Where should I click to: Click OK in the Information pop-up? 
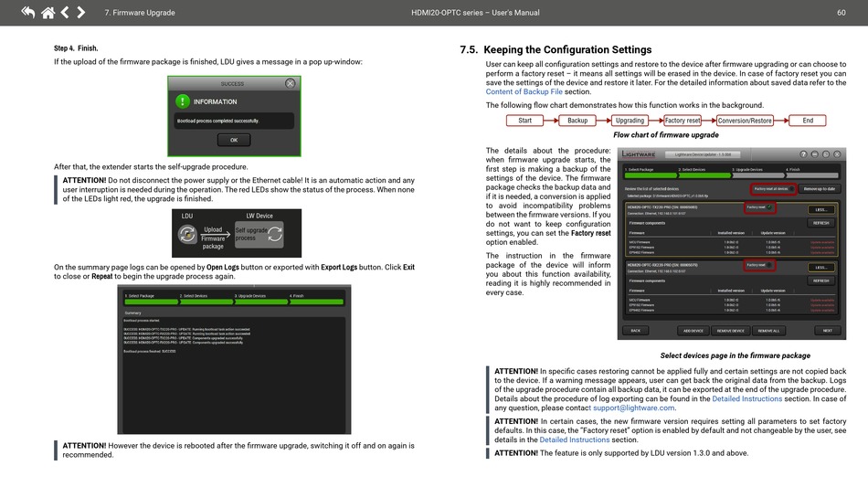click(234, 140)
